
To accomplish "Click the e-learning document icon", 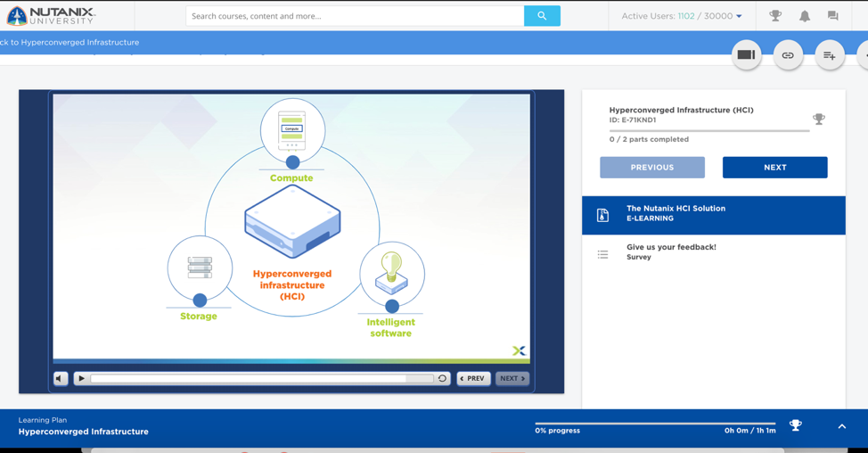I will click(602, 215).
